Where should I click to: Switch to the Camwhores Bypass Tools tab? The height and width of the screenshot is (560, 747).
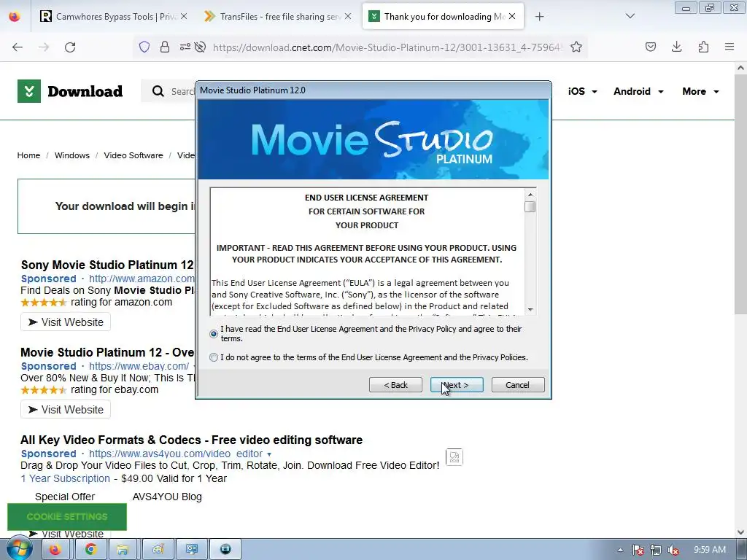(113, 17)
